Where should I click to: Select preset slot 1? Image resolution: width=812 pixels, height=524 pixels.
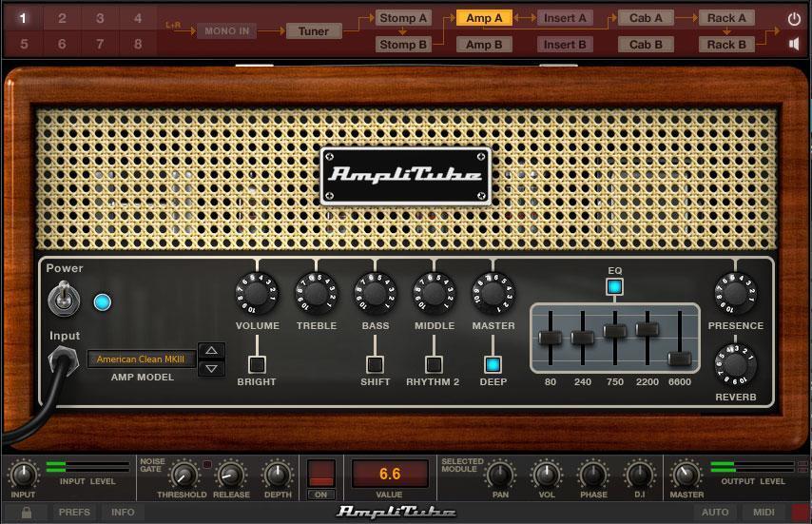pos(23,19)
